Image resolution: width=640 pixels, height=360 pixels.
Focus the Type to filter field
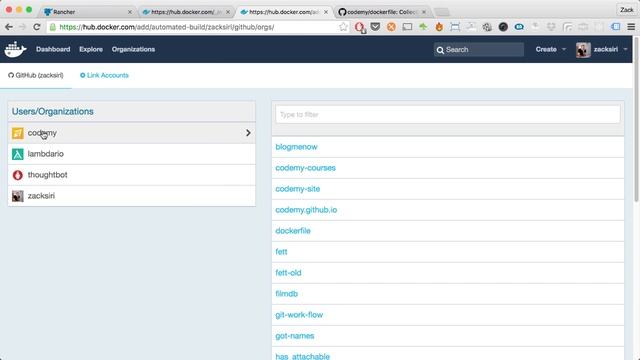[448, 115]
